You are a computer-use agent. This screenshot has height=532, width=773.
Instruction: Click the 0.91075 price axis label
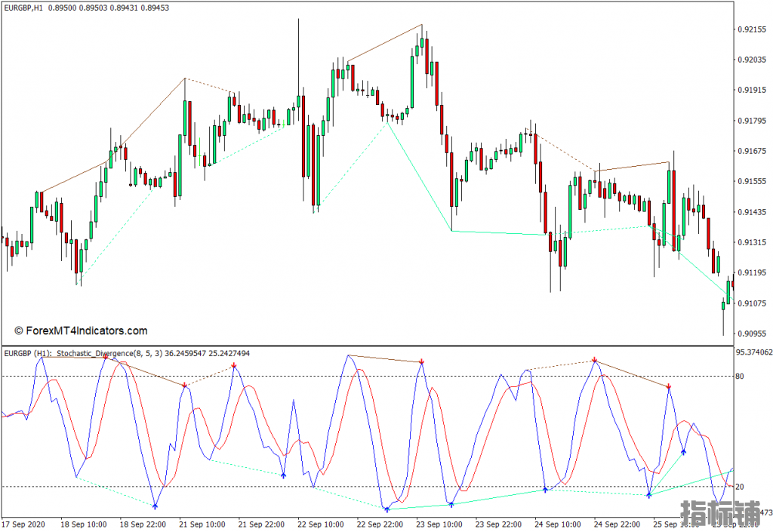[x=752, y=303]
